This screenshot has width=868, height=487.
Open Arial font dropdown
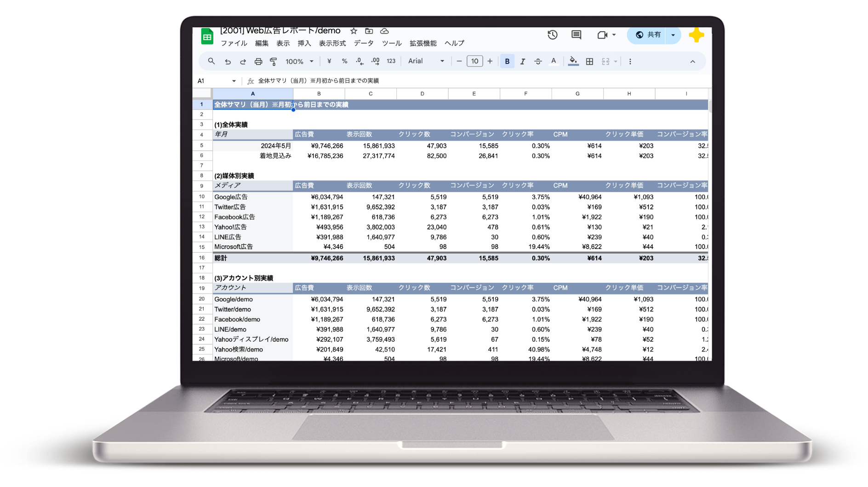click(426, 61)
